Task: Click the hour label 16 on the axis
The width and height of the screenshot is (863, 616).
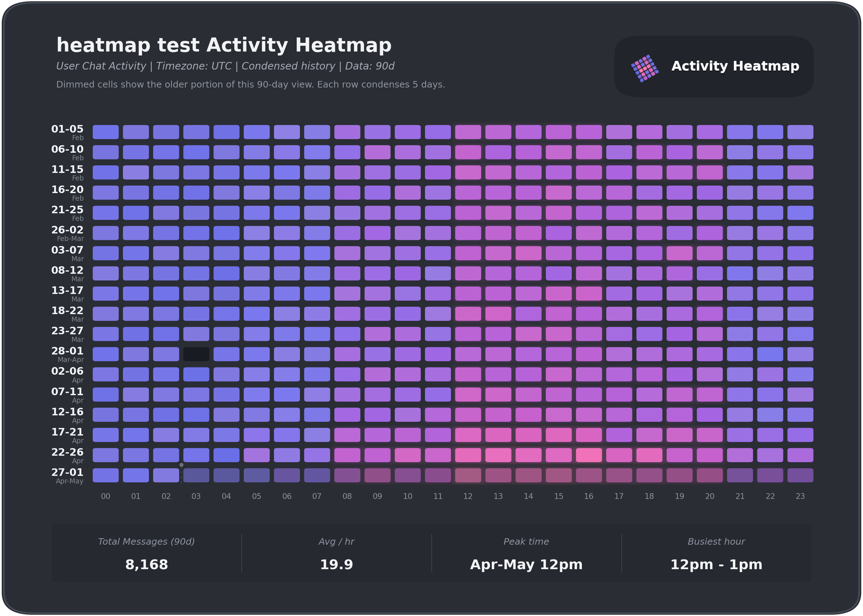Action: click(x=589, y=496)
